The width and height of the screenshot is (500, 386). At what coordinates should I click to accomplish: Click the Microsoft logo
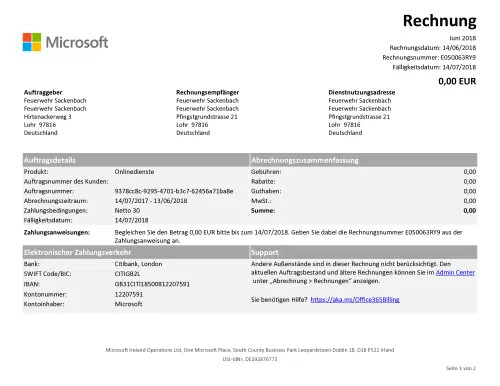click(x=65, y=42)
